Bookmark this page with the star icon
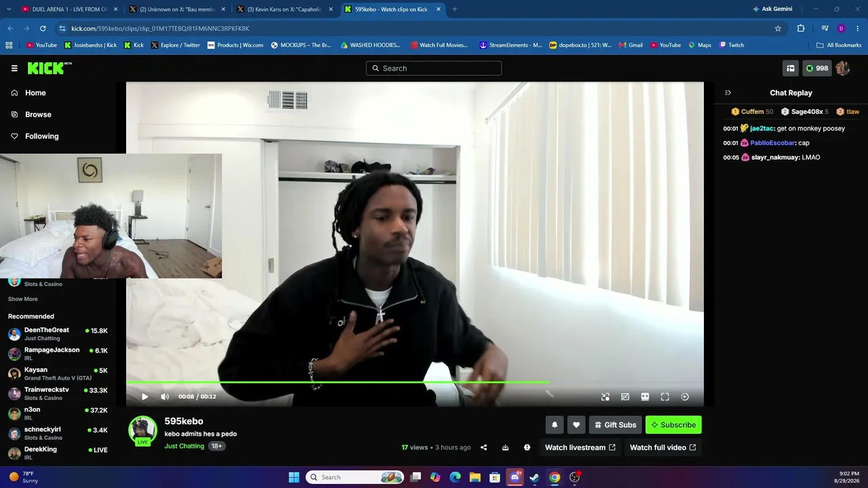Viewport: 868px width, 488px height. tap(778, 28)
